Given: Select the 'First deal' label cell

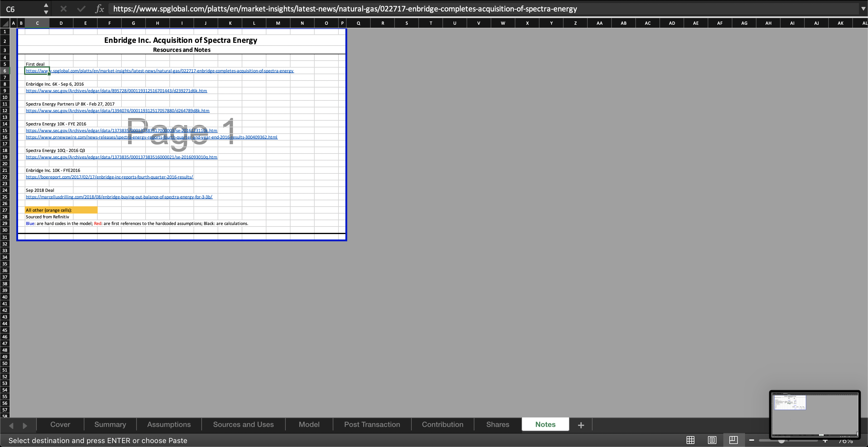Looking at the screenshot, I should pyautogui.click(x=35, y=64).
